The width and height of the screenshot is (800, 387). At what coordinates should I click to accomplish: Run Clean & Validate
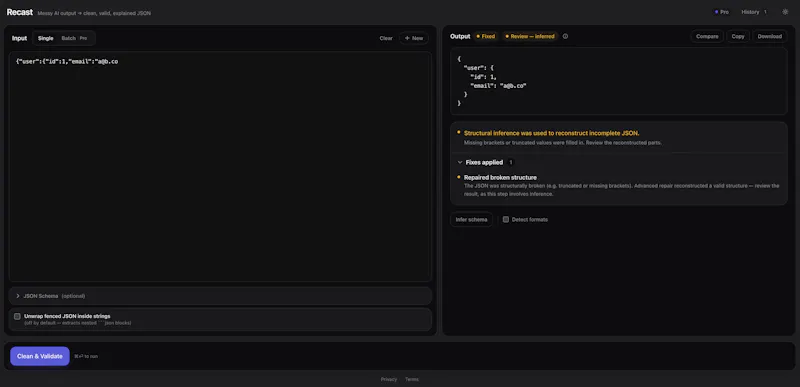[x=40, y=356]
